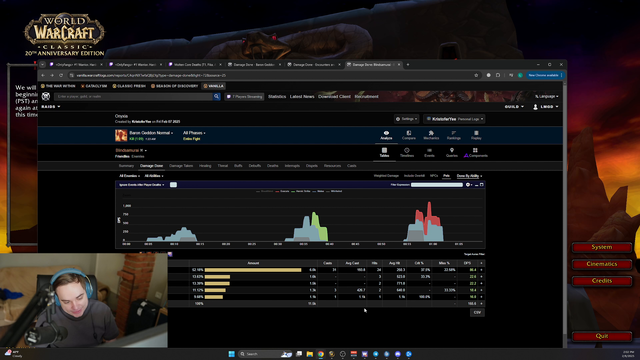
Task: Open the Rankings view icon
Action: click(x=453, y=133)
